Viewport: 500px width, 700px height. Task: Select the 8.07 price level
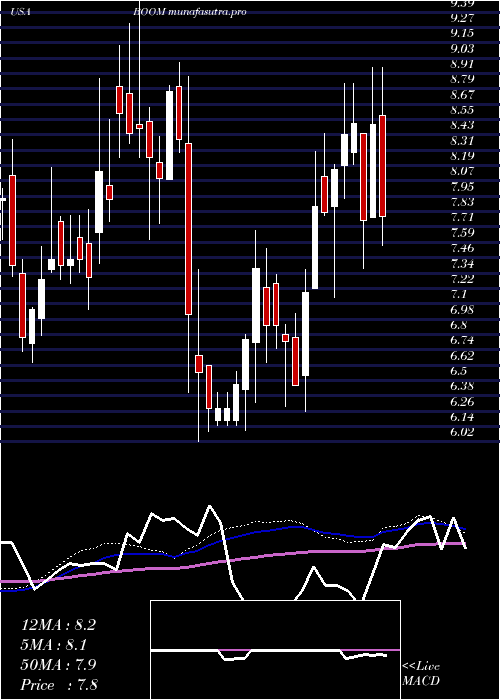462,171
